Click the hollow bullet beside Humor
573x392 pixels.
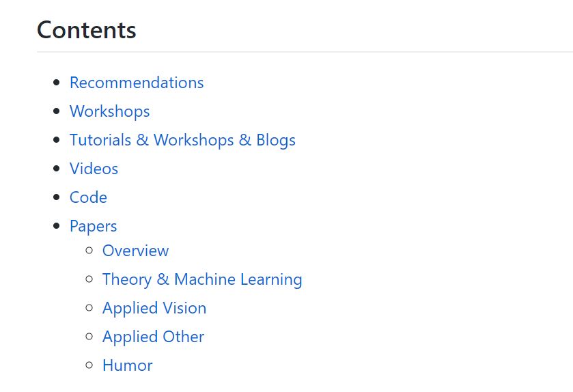point(89,365)
